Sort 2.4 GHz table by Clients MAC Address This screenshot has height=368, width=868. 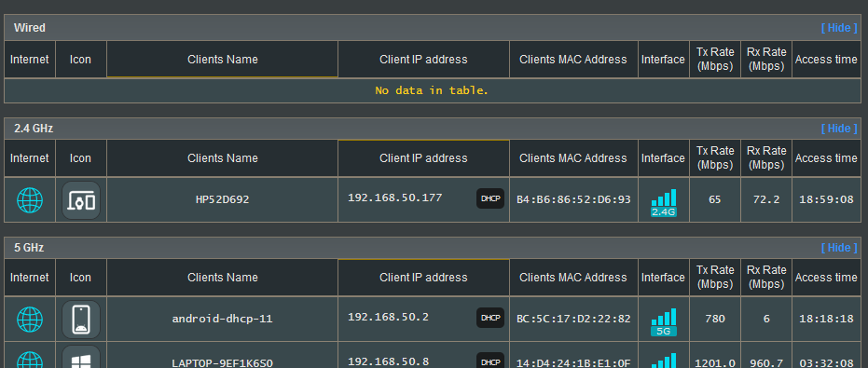coord(573,158)
